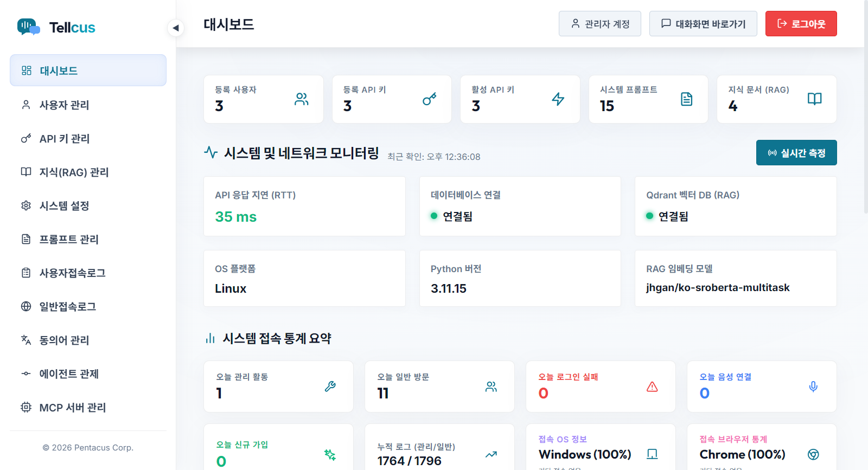Image resolution: width=868 pixels, height=470 pixels.
Task: Click the 35 ms RTT value
Action: 236,217
